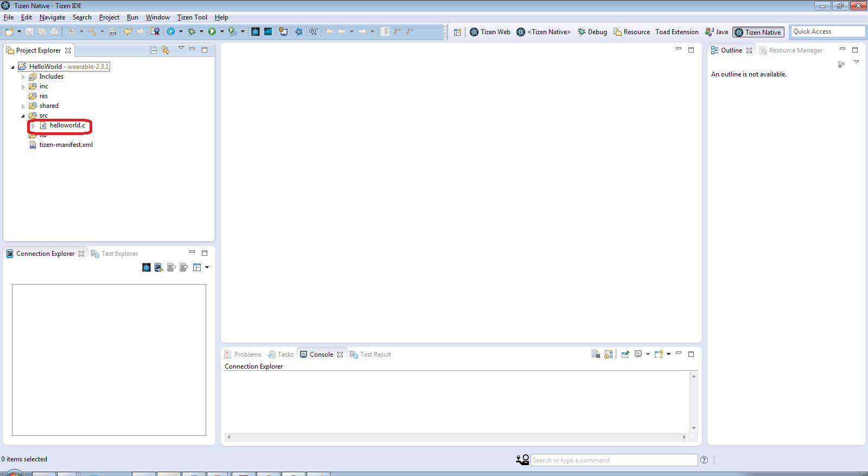Click the Search or type a command field
Screen dimensions: 868x476
click(x=614, y=460)
